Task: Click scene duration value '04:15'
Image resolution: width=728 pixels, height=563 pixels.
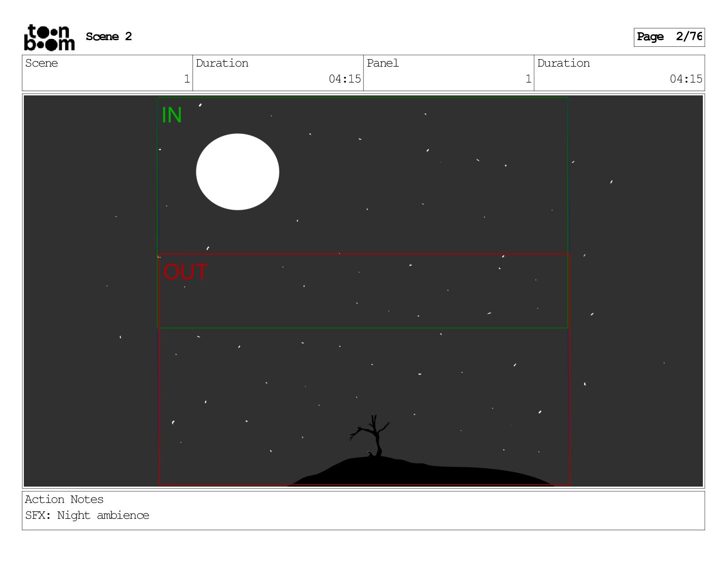Action: pyautogui.click(x=345, y=79)
